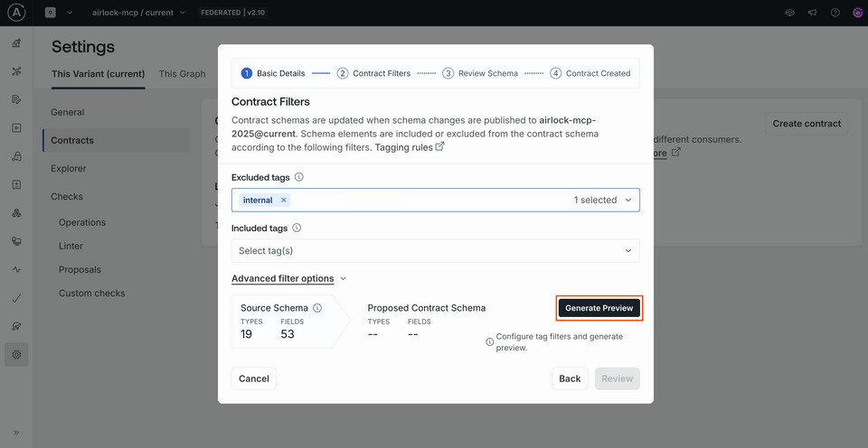Click the Source Schema info icon
The width and height of the screenshot is (868, 448).
pyautogui.click(x=317, y=308)
